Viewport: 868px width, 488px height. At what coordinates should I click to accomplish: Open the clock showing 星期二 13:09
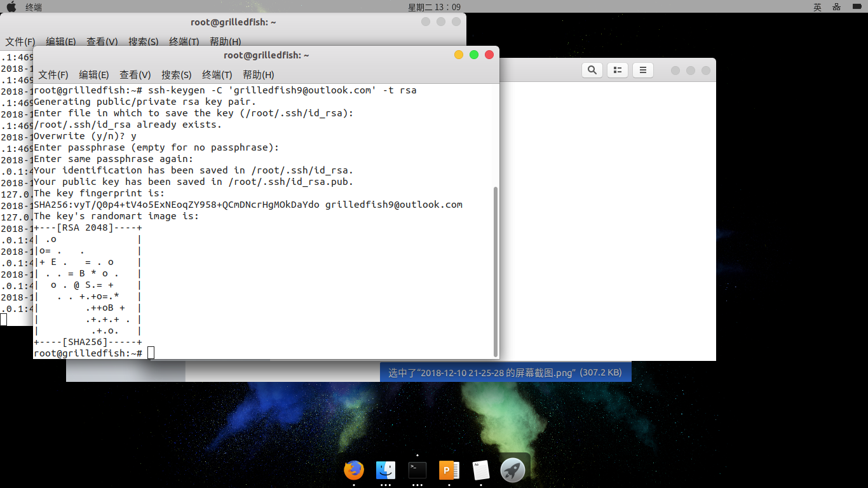(434, 7)
